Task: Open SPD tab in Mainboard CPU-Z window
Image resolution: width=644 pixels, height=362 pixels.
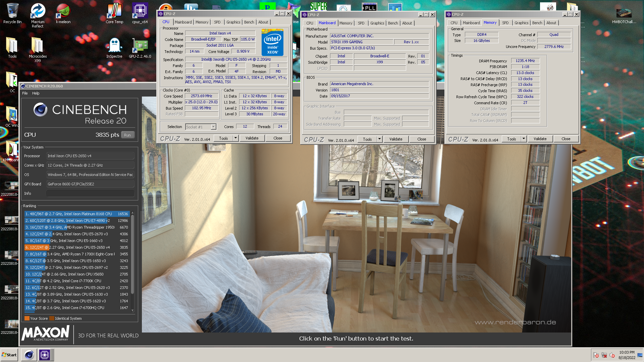Action: 361,23
